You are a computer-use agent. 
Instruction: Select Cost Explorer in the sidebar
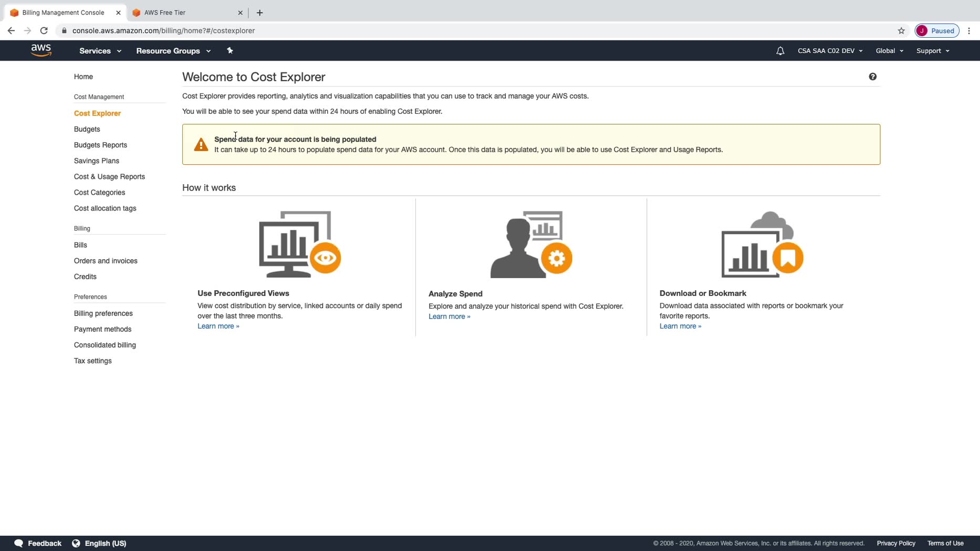pos(97,113)
